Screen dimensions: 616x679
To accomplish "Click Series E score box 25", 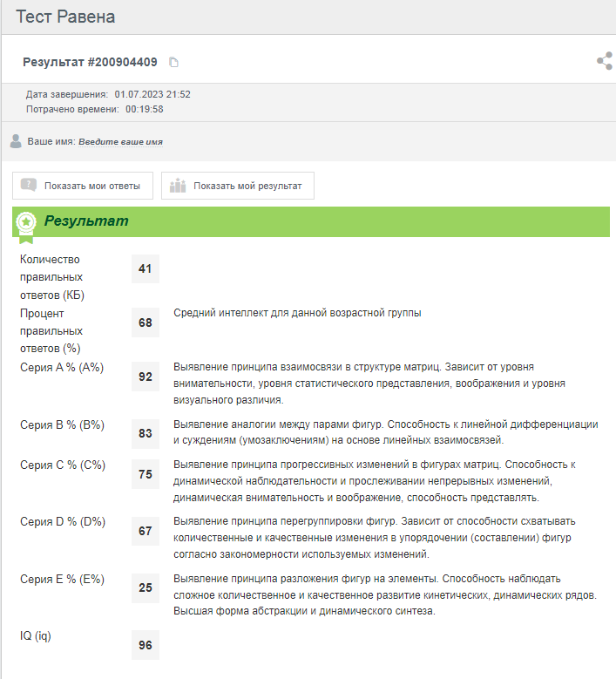I will coord(145,587).
